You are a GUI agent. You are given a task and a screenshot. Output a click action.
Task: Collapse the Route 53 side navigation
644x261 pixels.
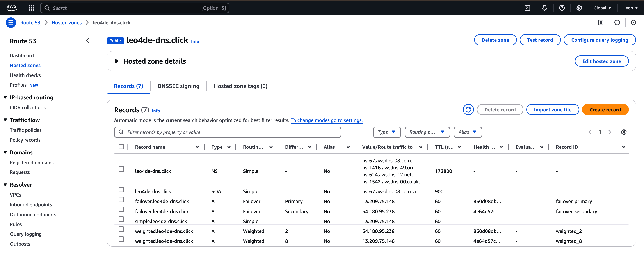87,41
